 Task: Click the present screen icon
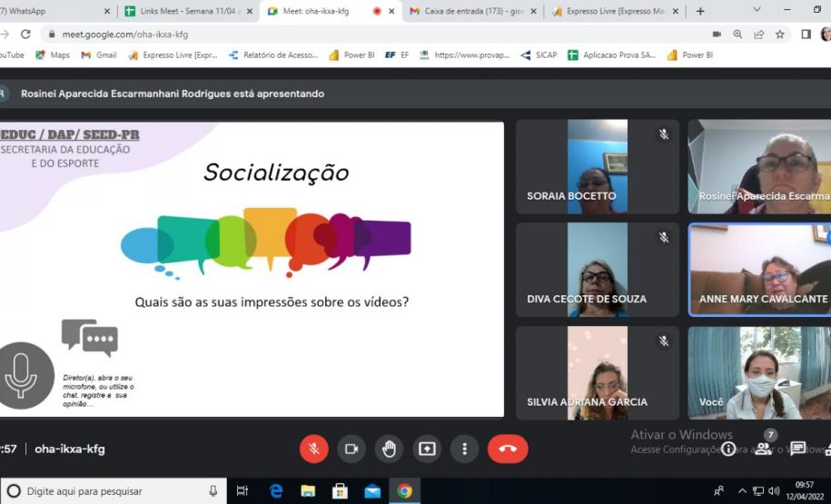(x=427, y=449)
